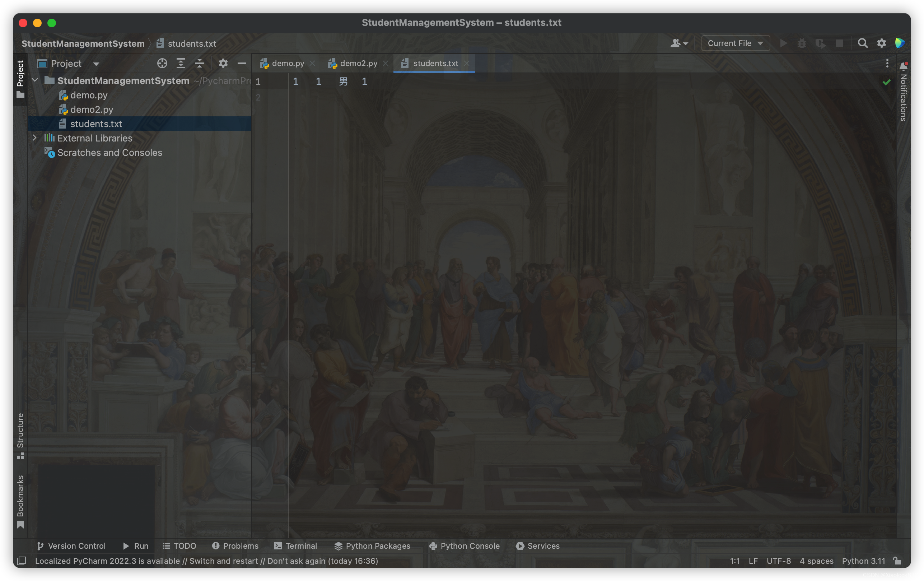Click line number 1 in the gutter

click(258, 82)
